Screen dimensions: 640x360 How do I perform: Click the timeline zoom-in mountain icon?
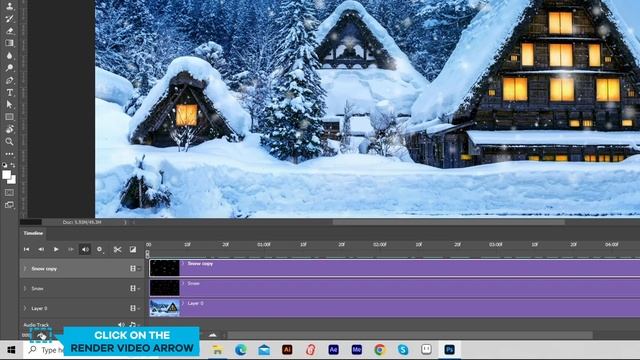tap(213, 335)
